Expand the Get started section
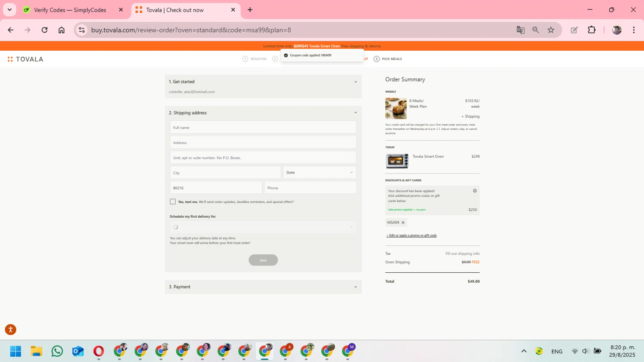 point(355,82)
